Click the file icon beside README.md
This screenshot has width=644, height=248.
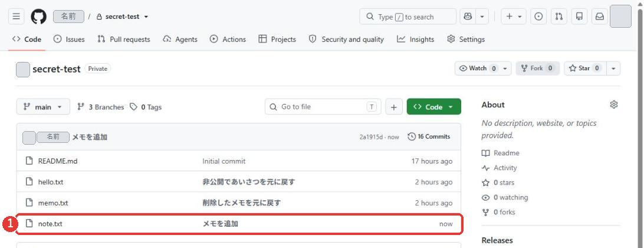point(29,161)
